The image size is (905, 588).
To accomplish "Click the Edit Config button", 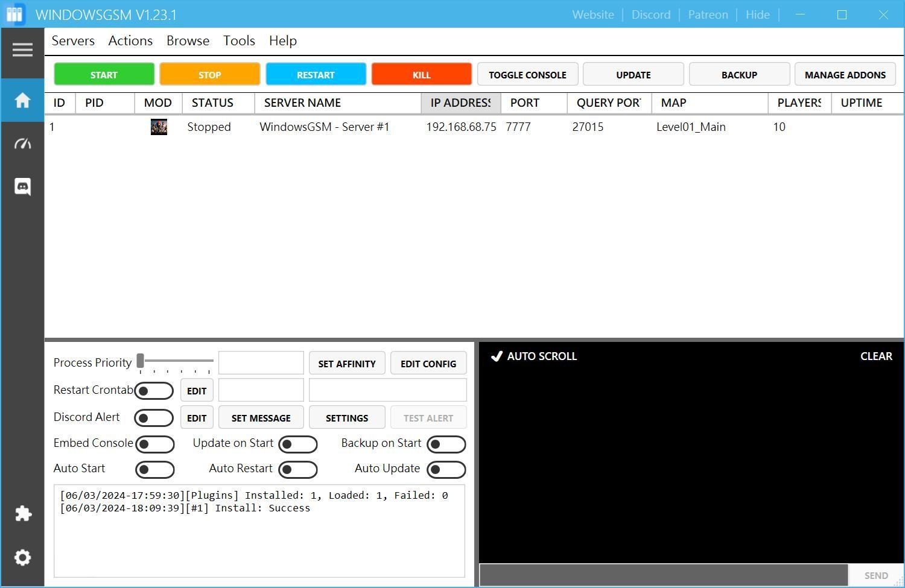I will pos(428,364).
